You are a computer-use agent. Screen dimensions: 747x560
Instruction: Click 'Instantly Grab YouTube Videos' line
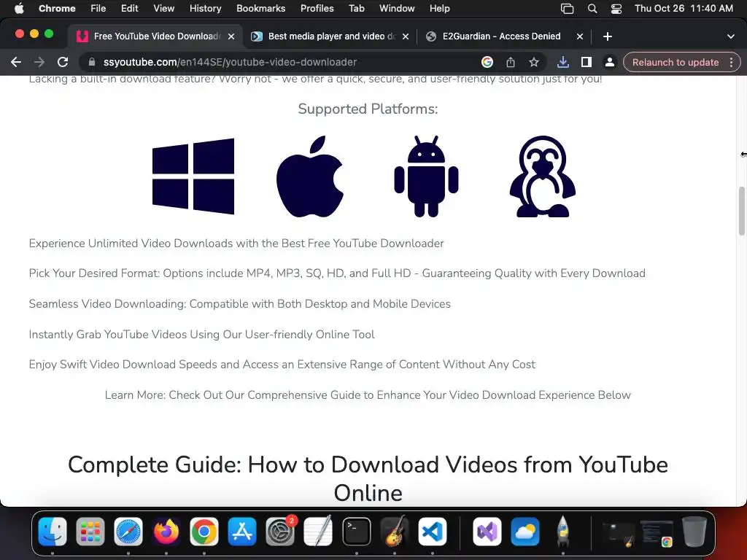(x=201, y=334)
